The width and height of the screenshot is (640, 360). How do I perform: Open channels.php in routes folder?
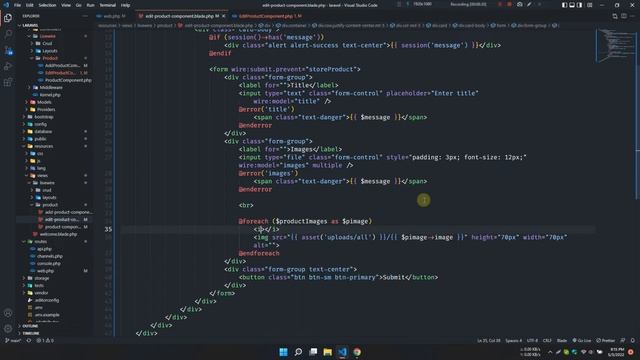(49, 256)
